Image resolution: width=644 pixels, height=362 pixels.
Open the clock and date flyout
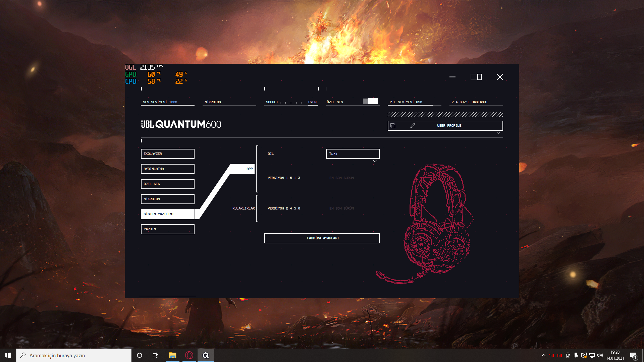click(x=615, y=355)
